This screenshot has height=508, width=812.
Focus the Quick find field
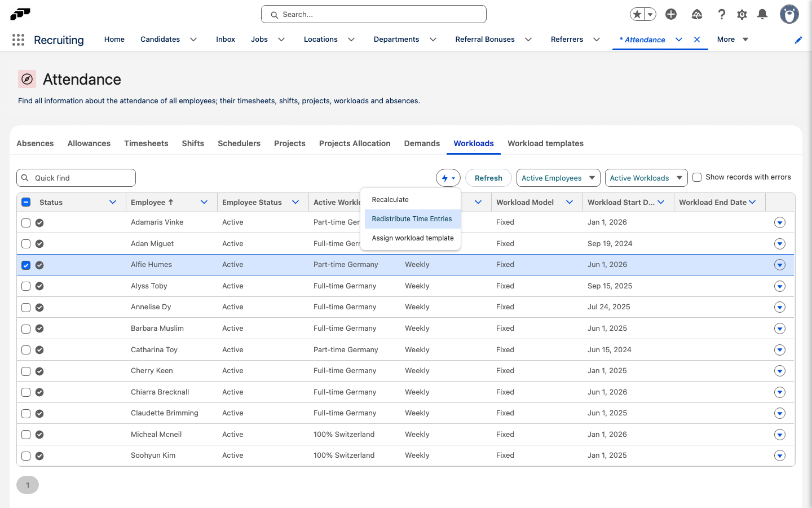point(76,178)
